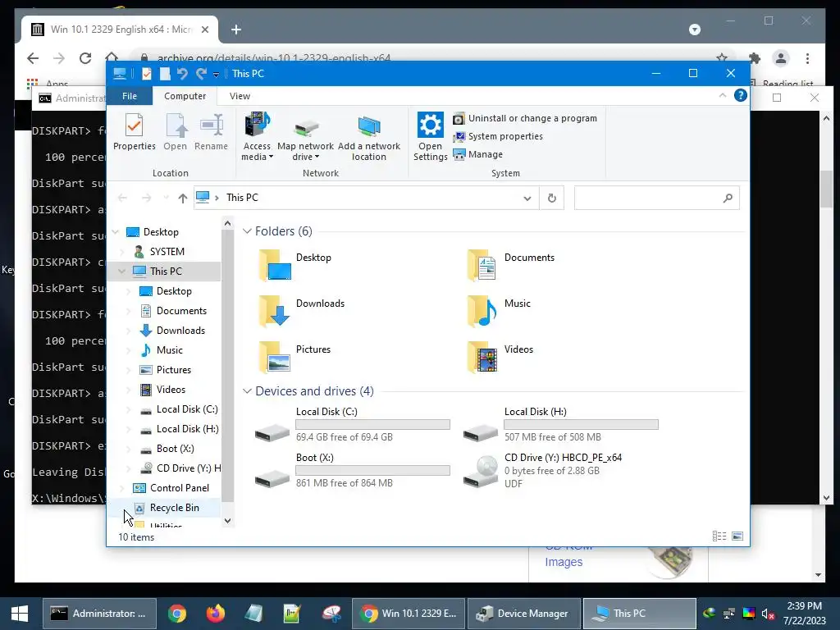Switch to the File tab
The height and width of the screenshot is (630, 840).
click(130, 96)
